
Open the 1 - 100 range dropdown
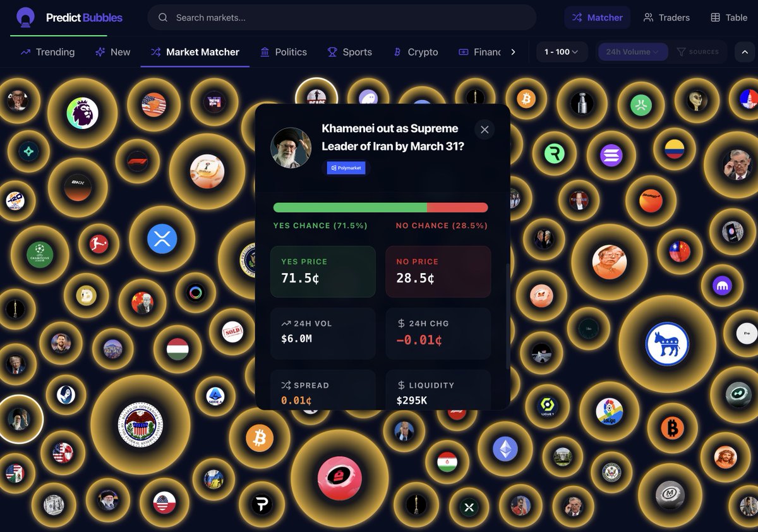point(562,52)
